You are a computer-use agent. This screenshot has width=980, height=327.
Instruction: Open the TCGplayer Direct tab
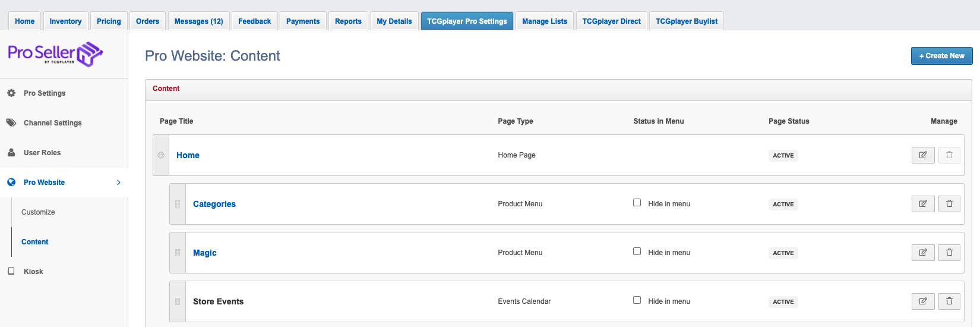612,21
